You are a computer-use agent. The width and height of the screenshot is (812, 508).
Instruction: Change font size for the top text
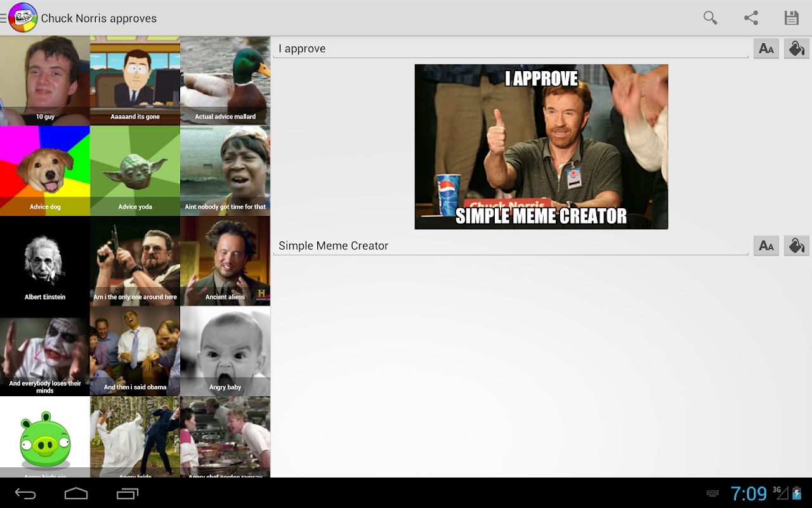click(x=766, y=49)
